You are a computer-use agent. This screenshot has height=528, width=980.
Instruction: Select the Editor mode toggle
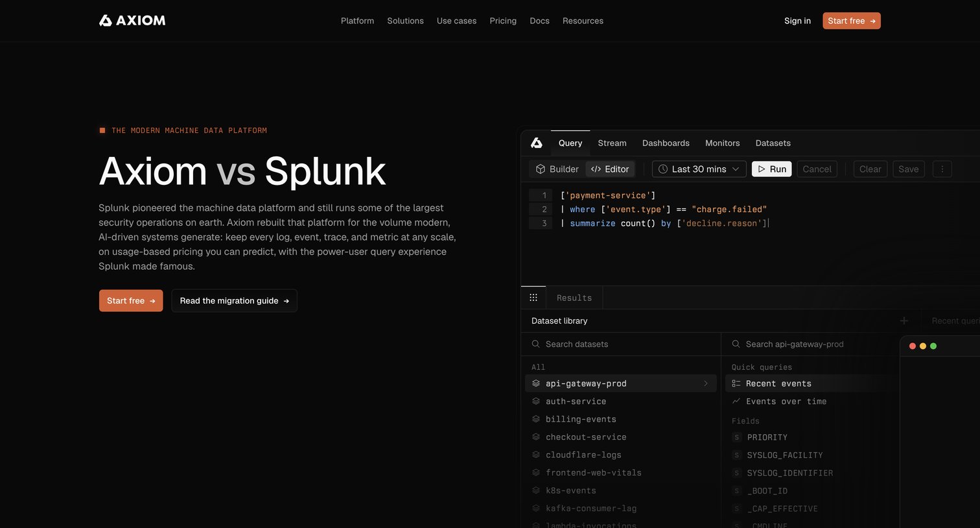[x=610, y=169]
